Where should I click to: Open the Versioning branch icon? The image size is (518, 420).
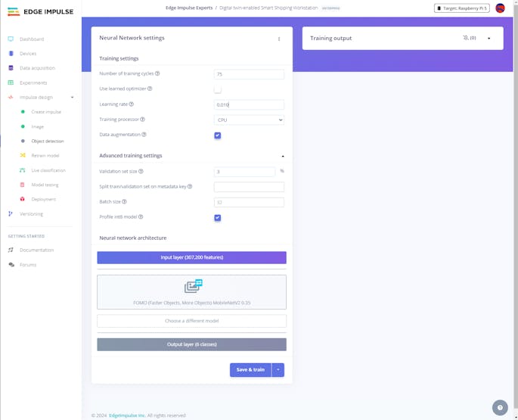point(11,214)
